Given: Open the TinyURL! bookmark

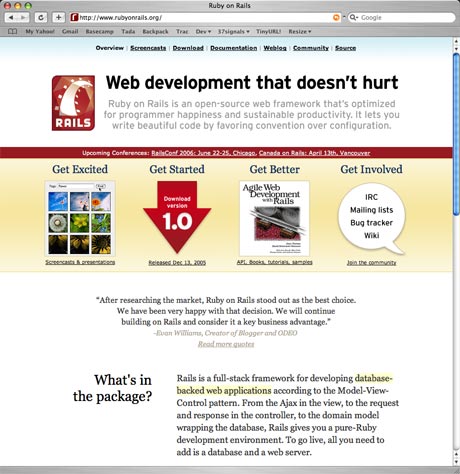Looking at the screenshot, I should 268,31.
